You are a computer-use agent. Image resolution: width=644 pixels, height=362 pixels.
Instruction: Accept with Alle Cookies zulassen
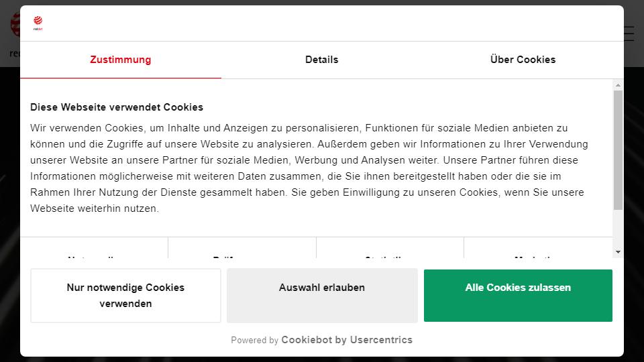tap(518, 296)
